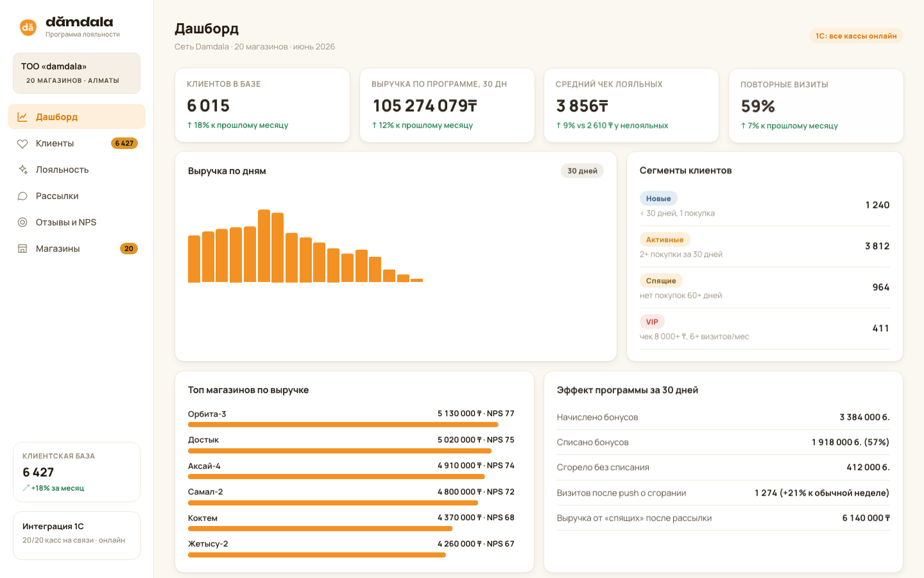The width and height of the screenshot is (924, 578).
Task: Click the store icon next to Магазины
Action: click(22, 249)
